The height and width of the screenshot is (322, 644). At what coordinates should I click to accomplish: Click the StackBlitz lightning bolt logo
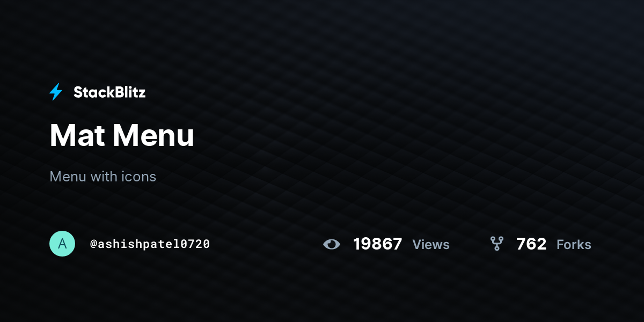[56, 92]
